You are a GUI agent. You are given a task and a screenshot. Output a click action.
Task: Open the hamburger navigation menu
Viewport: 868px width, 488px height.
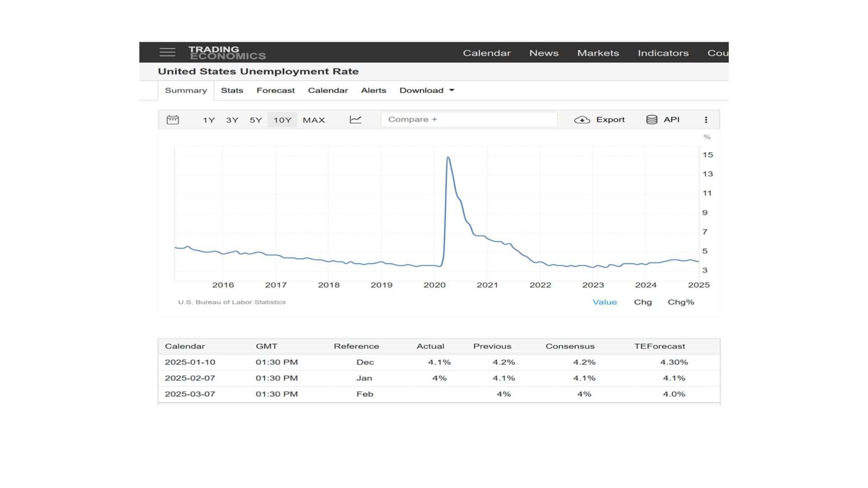167,52
